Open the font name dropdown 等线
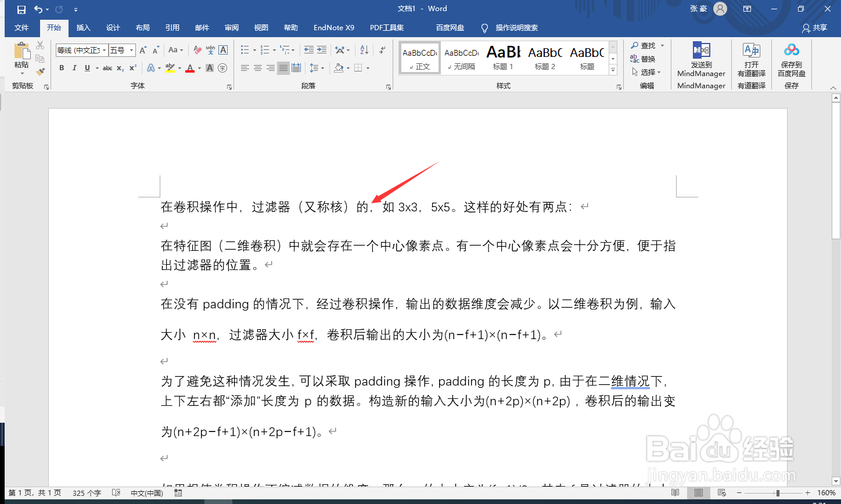841x504 pixels. click(105, 51)
